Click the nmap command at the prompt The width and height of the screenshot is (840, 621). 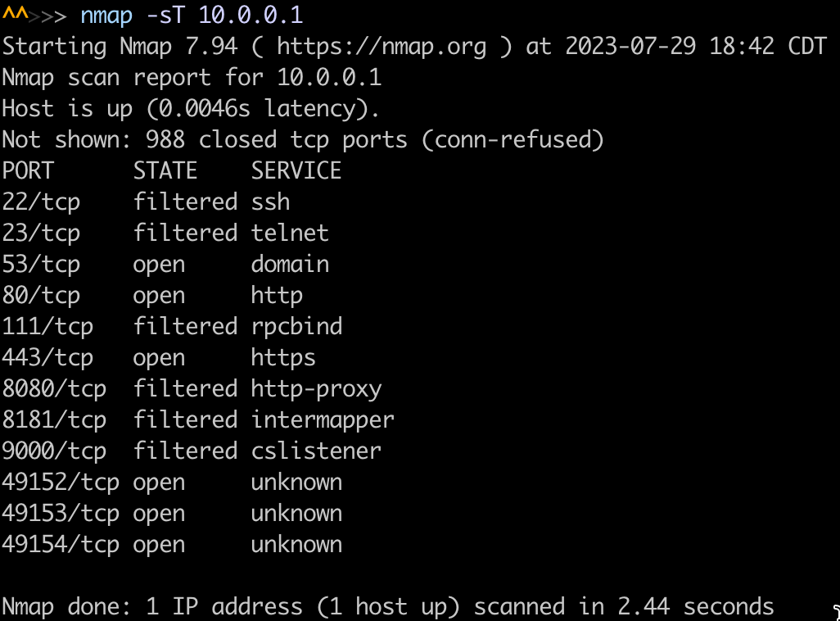pos(106,15)
